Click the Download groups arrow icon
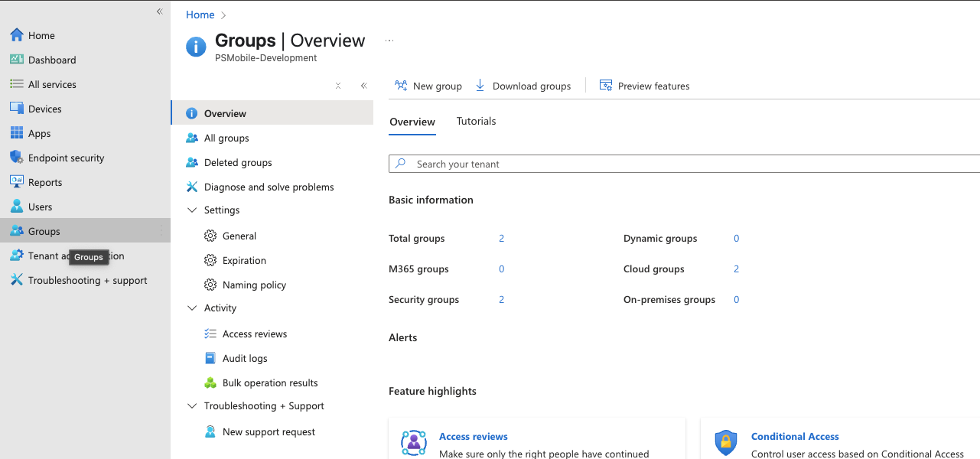Viewport: 980px width, 459px height. [x=480, y=86]
